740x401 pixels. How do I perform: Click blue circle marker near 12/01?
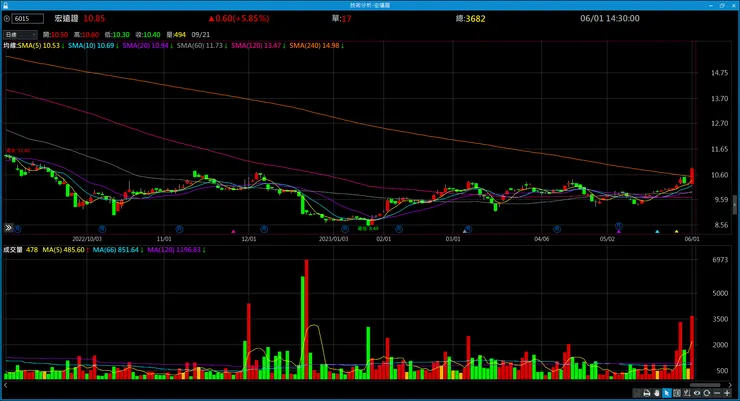tap(264, 229)
